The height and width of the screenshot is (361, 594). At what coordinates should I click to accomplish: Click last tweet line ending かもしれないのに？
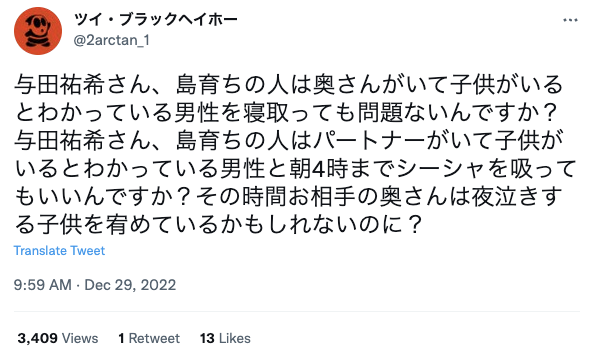point(219,225)
